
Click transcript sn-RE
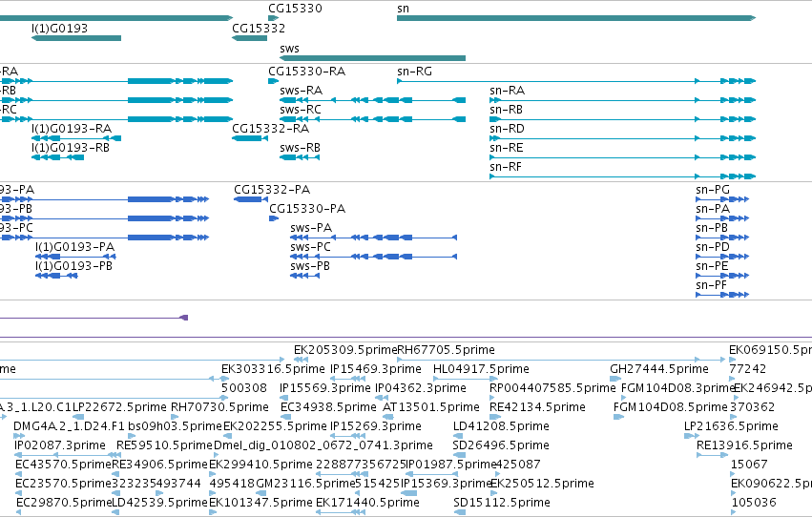point(622,157)
